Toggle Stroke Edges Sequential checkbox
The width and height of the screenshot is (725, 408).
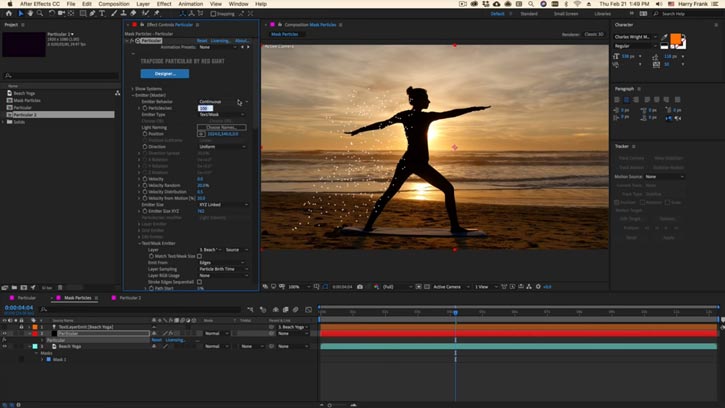(199, 282)
